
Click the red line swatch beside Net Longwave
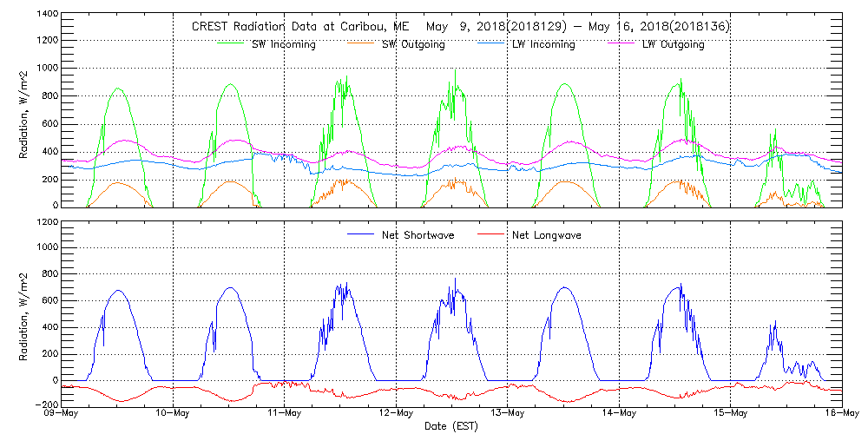[x=493, y=234]
